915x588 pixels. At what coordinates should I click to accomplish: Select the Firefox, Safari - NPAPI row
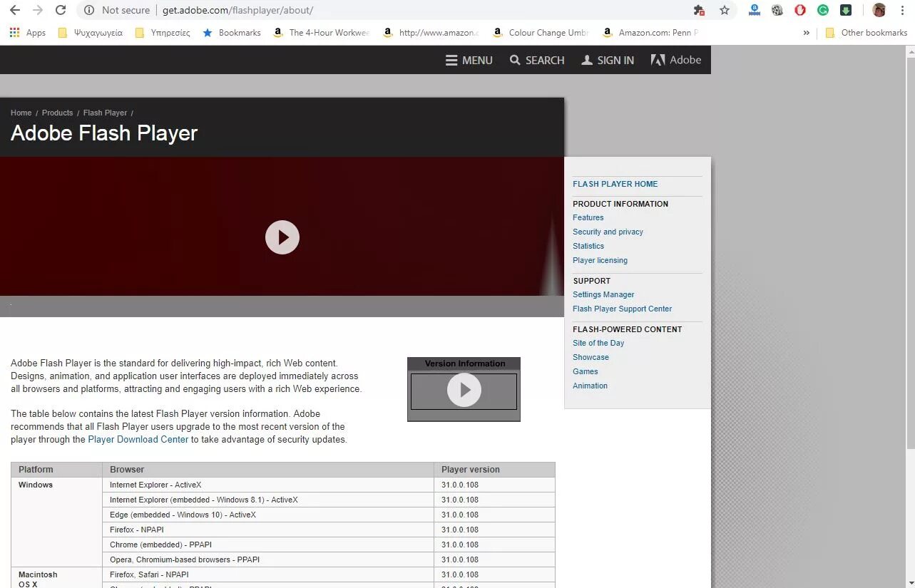(329, 574)
